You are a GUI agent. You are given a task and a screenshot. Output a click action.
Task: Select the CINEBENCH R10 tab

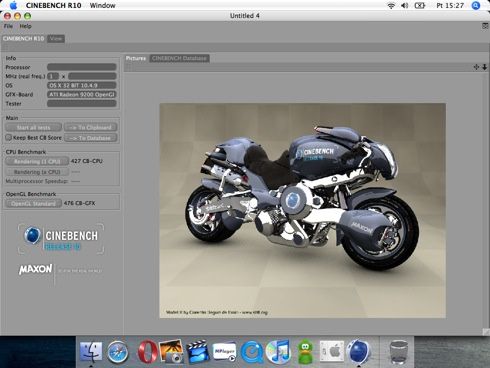click(x=23, y=38)
